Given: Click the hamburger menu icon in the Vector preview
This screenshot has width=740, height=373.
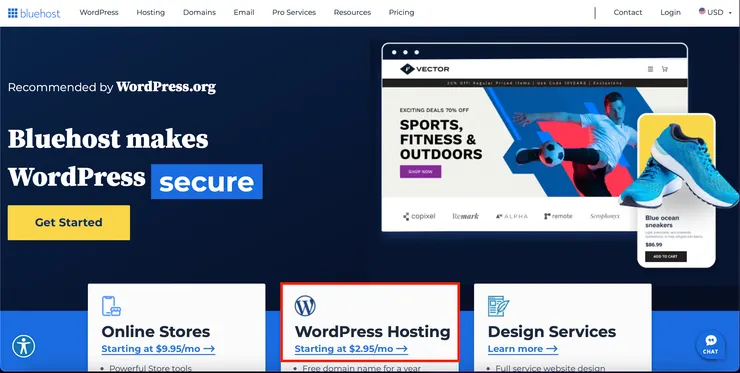Looking at the screenshot, I should (x=650, y=69).
